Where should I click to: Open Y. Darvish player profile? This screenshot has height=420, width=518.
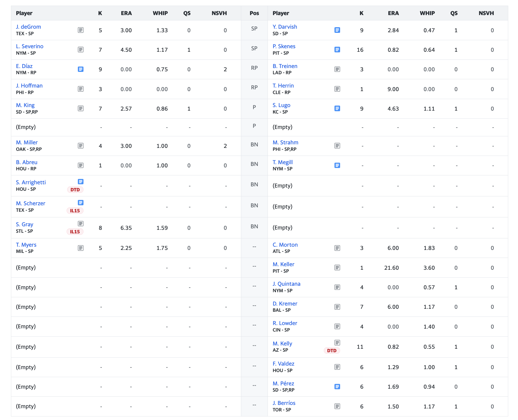285,27
